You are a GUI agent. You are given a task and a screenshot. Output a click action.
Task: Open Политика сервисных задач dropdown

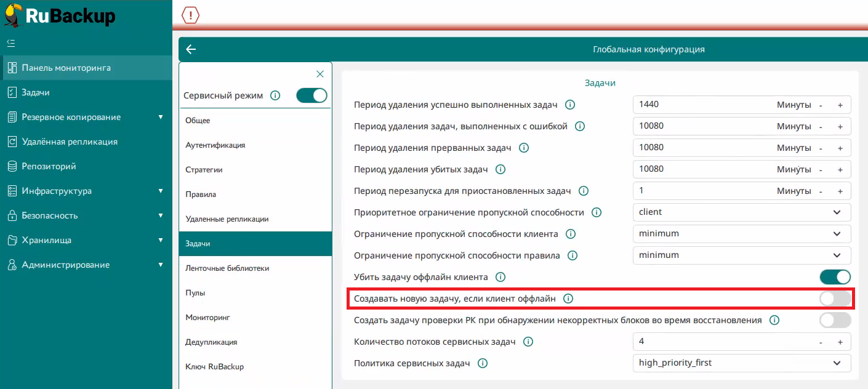click(x=742, y=363)
